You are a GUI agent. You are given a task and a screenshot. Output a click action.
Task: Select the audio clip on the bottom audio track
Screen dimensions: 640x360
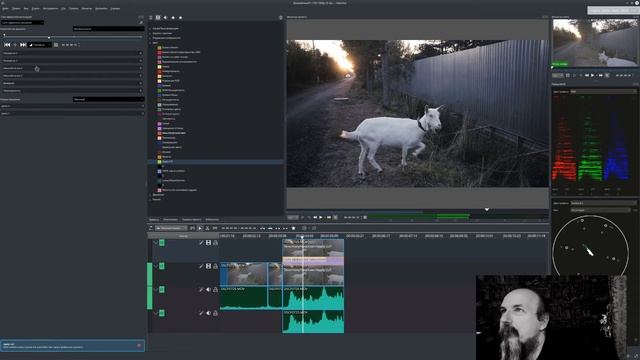[313, 321]
